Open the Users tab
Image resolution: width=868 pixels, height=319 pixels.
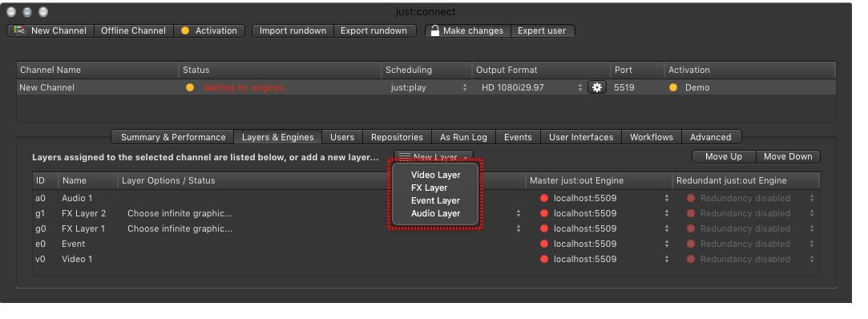click(342, 137)
